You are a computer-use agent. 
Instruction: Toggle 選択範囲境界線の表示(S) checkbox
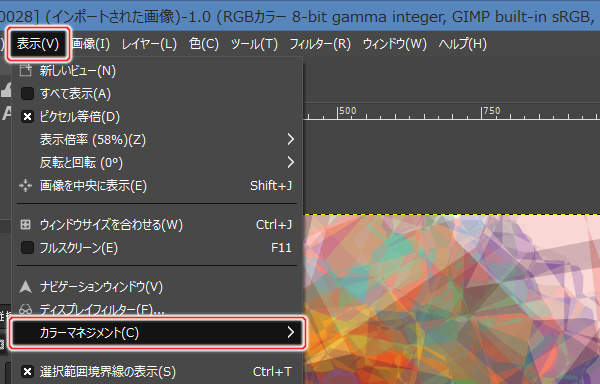(27, 371)
